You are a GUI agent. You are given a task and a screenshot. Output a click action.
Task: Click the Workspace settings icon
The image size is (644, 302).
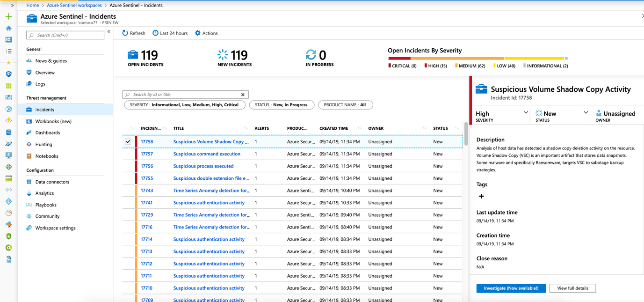pos(29,228)
